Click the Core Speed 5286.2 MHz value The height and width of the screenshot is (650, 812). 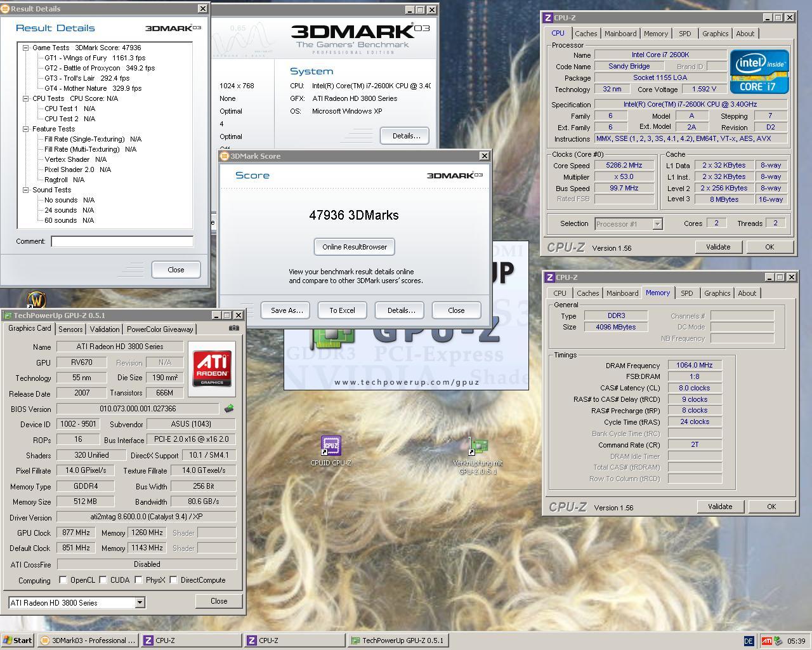point(624,165)
